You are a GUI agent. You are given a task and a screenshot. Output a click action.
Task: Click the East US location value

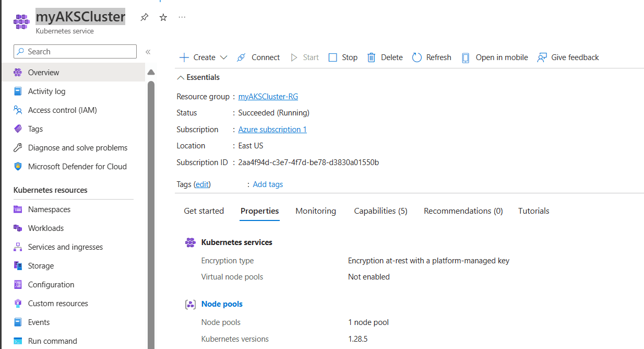click(251, 146)
